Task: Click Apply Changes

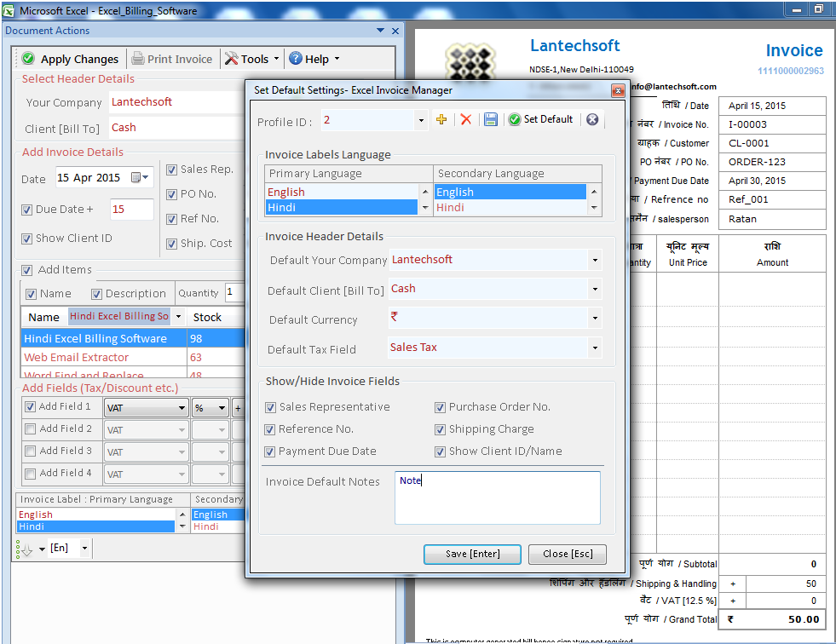Action: [x=71, y=59]
